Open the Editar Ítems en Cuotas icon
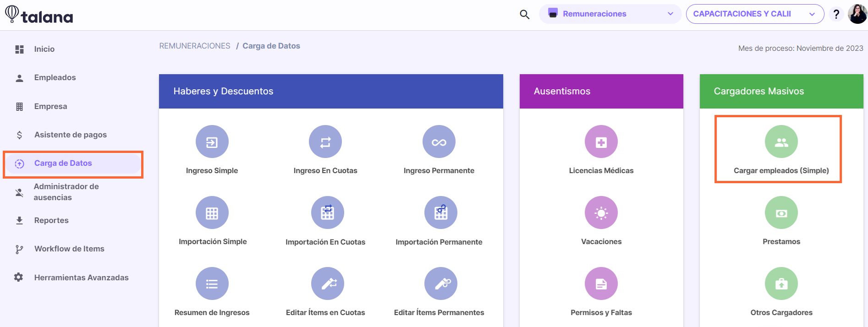Viewport: 868px width, 327px height. coord(327,283)
